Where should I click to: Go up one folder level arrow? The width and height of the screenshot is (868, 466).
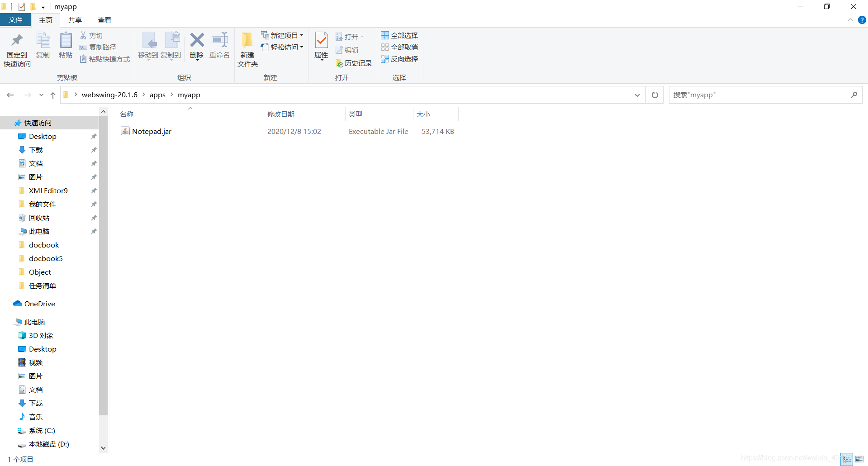53,95
